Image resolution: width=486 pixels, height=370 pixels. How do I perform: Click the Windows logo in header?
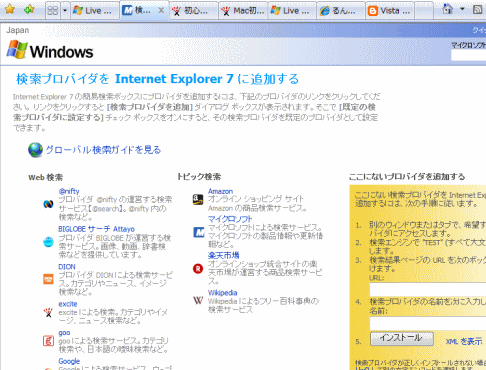[50, 50]
